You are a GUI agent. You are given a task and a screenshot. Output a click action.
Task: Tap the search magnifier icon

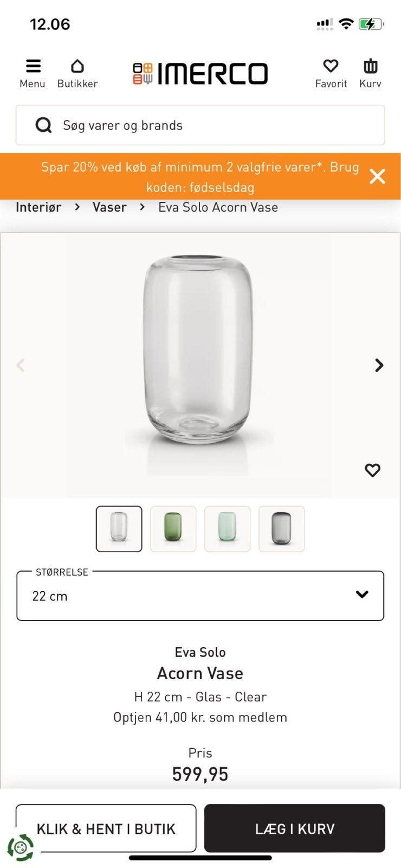tap(43, 125)
